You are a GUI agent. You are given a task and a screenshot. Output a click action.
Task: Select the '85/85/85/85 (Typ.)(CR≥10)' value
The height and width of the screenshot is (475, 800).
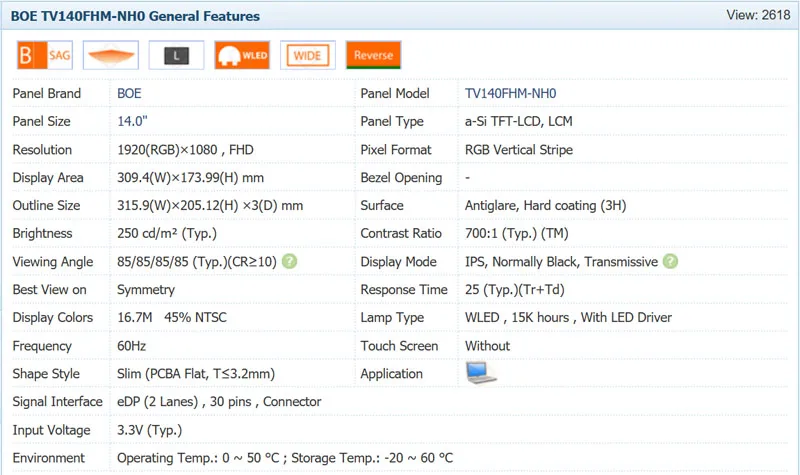197,261
